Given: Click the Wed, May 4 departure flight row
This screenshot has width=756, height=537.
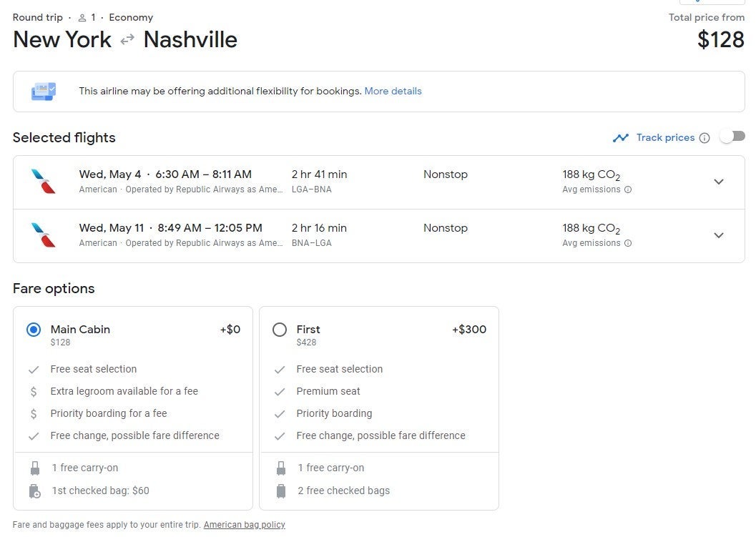Looking at the screenshot, I should pos(358,182).
